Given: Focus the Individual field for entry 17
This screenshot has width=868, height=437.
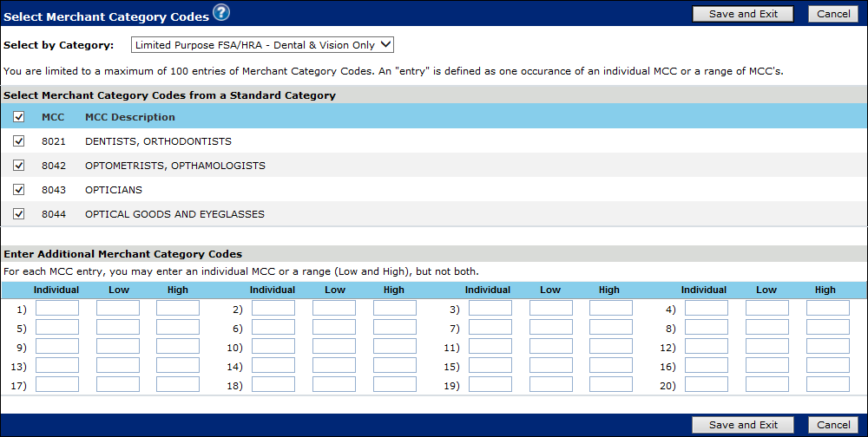Looking at the screenshot, I should [x=57, y=384].
